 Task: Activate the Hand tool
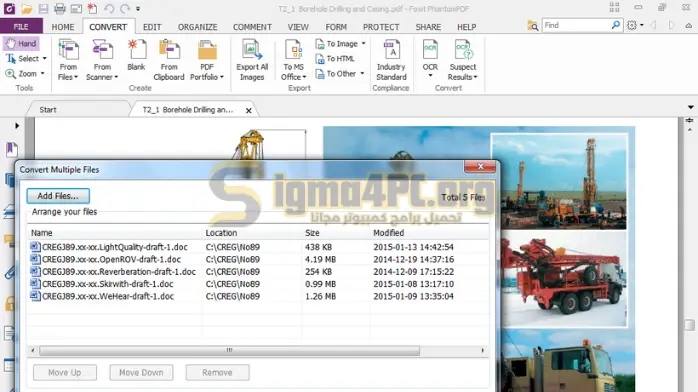(21, 44)
